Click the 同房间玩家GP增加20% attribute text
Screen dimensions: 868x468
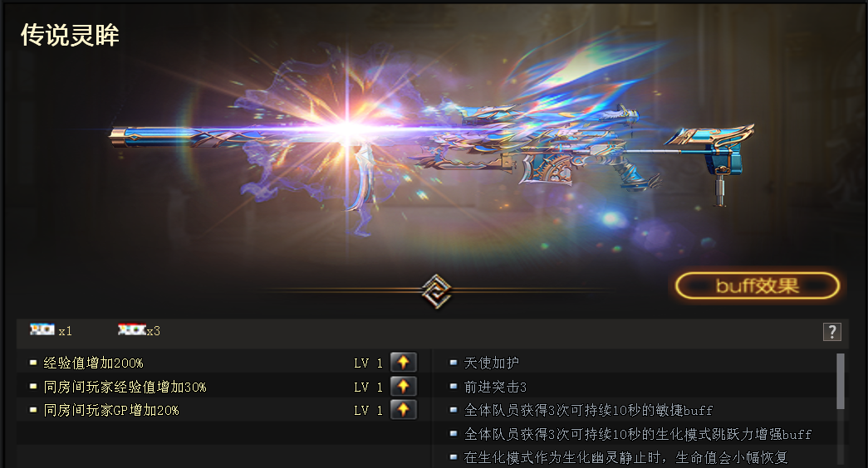pyautogui.click(x=111, y=411)
